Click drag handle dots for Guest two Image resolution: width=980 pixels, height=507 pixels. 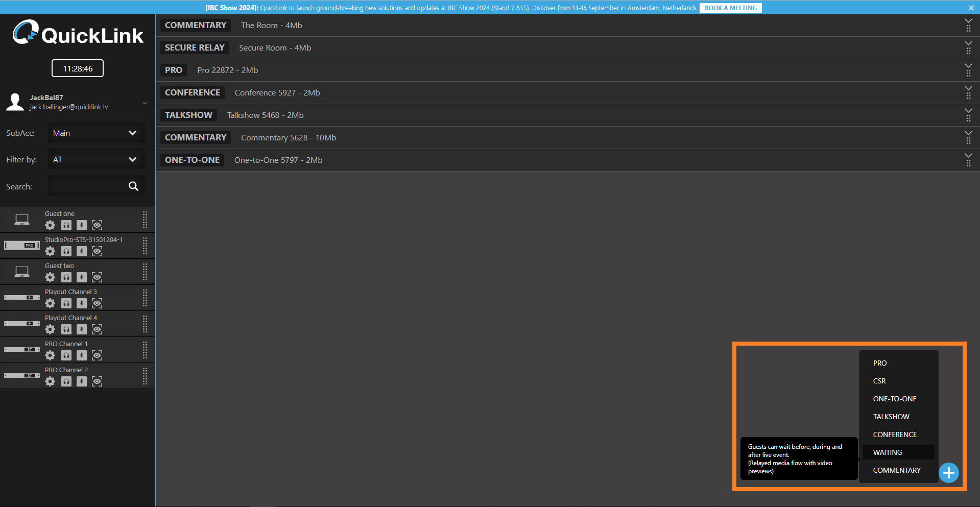(x=145, y=272)
